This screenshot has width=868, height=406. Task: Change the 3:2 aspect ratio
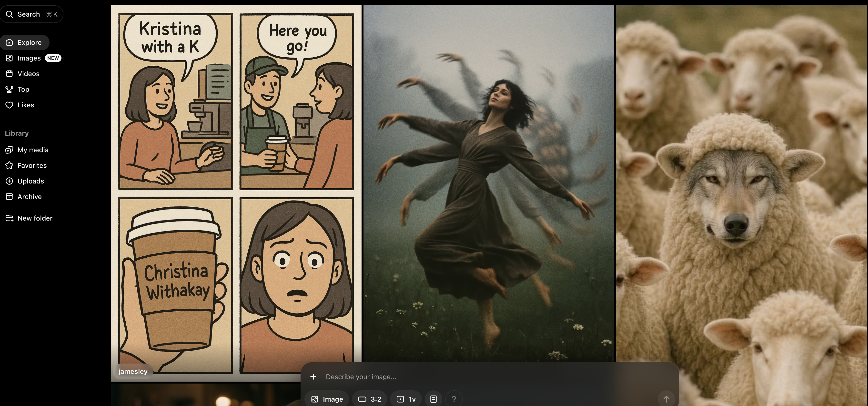[x=370, y=399]
